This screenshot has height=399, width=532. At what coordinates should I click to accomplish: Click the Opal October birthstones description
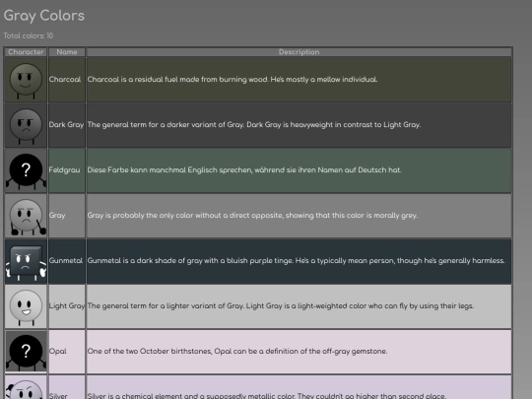(237, 351)
